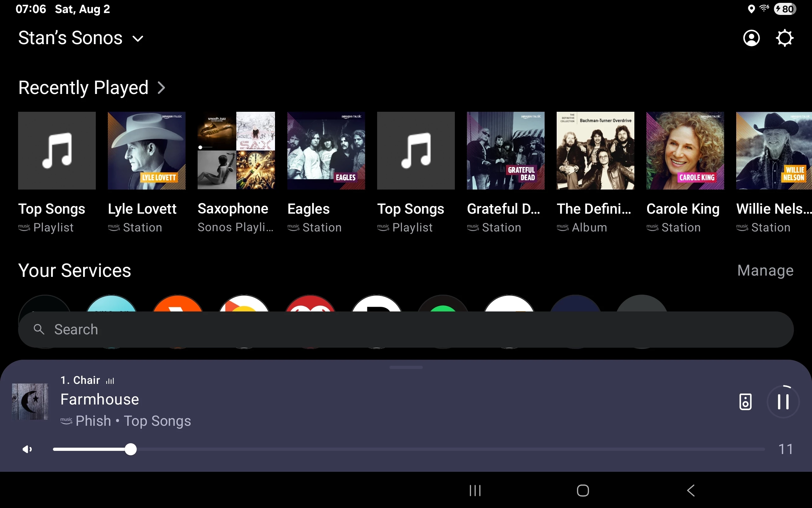Tap the Farmhouse song title
The width and height of the screenshot is (812, 508).
coord(100,399)
